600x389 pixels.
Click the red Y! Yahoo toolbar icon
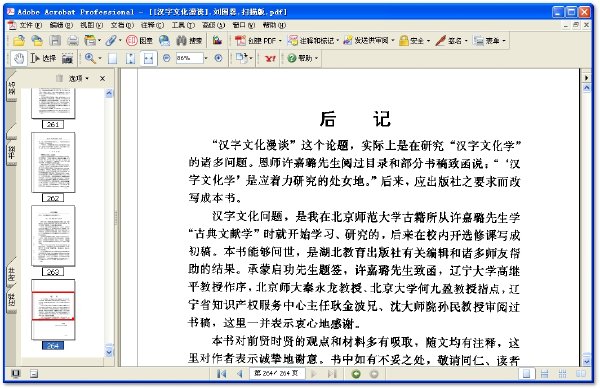[270, 59]
